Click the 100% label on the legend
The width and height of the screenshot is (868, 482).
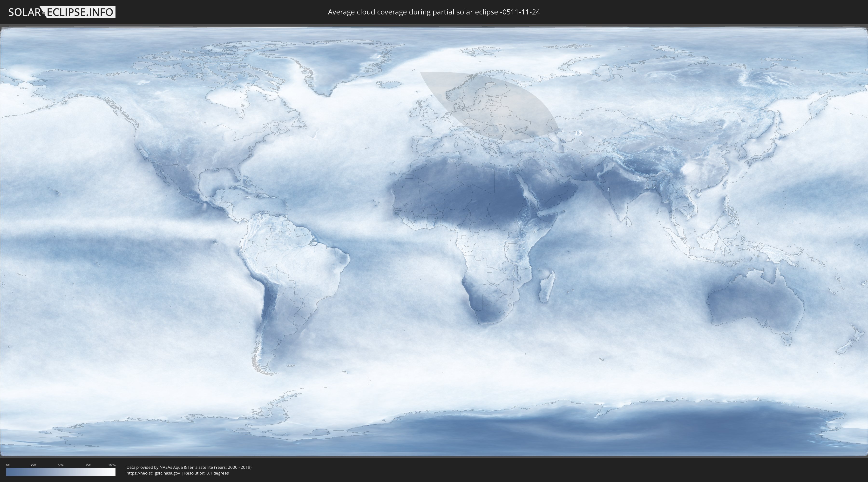(112, 465)
